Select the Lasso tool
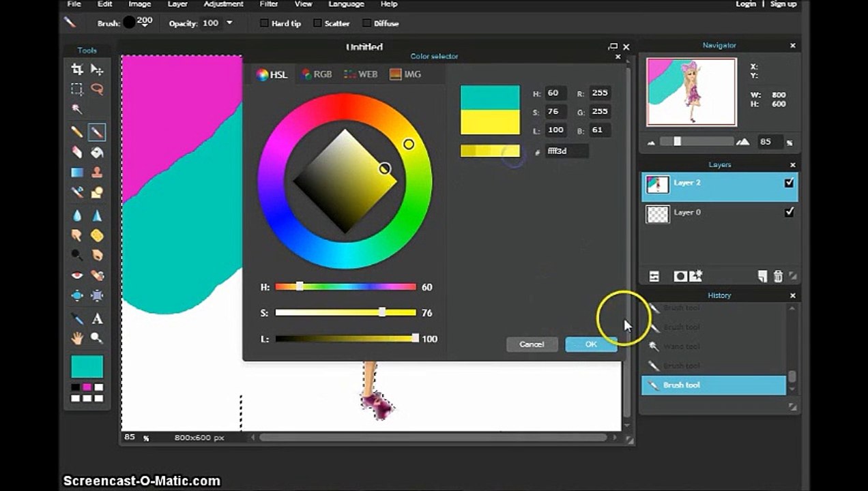The height and width of the screenshot is (491, 868). (97, 89)
